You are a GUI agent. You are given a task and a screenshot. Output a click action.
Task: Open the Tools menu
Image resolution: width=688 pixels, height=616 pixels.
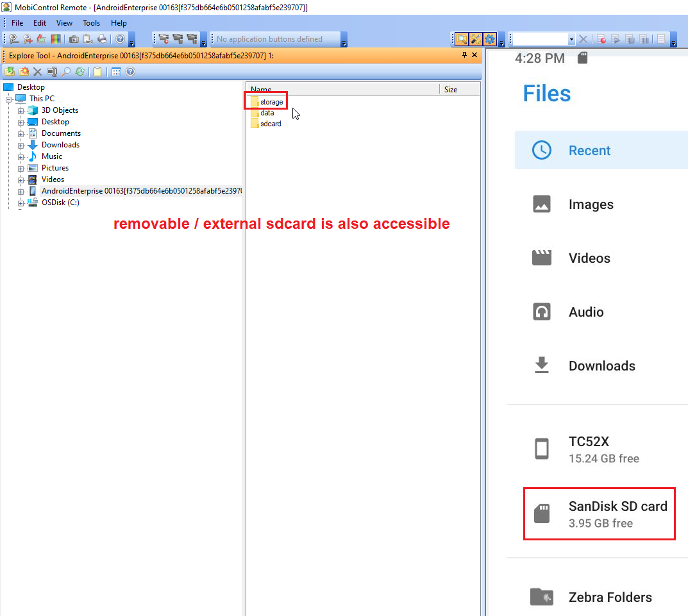(91, 23)
